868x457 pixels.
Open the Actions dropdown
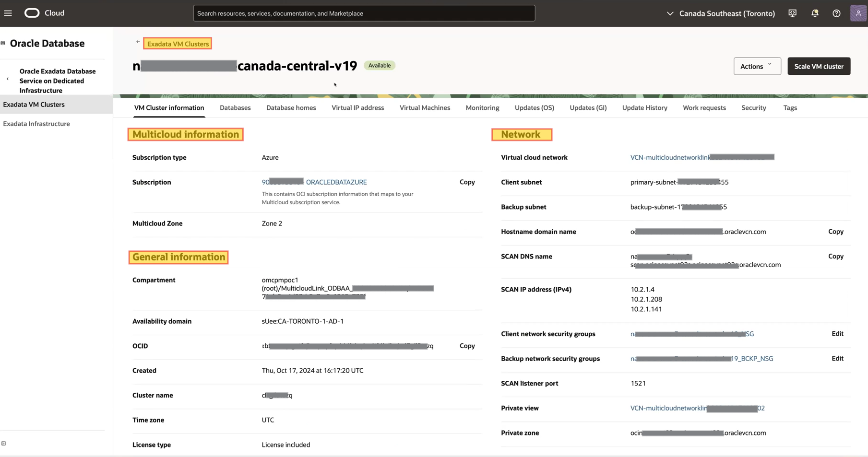[x=757, y=66]
